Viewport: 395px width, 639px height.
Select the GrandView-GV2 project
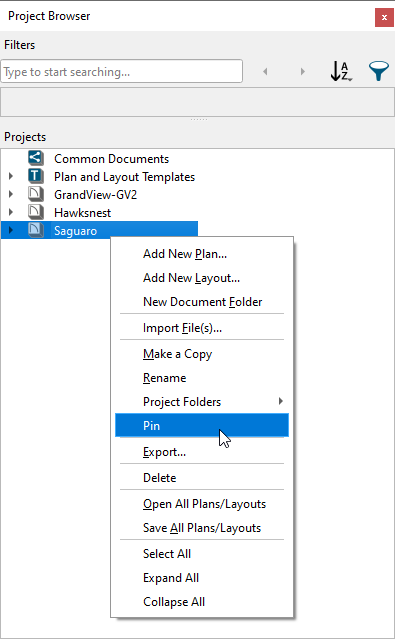pos(95,195)
